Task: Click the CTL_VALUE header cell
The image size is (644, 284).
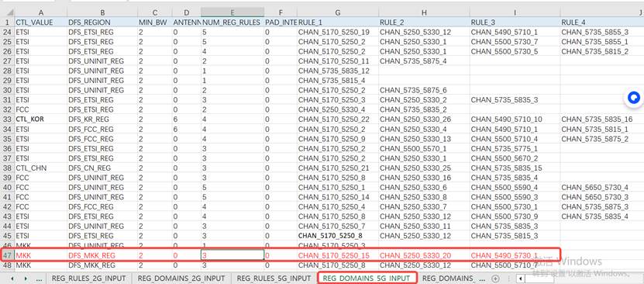Action: coord(40,23)
